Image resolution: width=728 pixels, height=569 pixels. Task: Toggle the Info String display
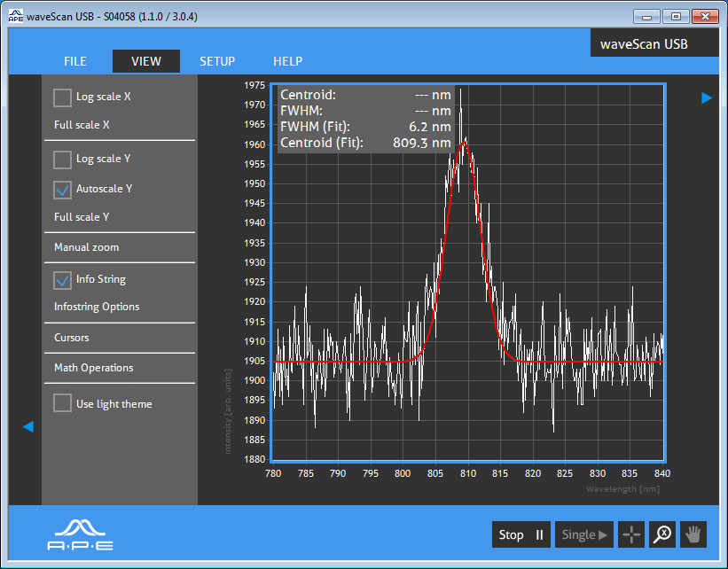(62, 279)
